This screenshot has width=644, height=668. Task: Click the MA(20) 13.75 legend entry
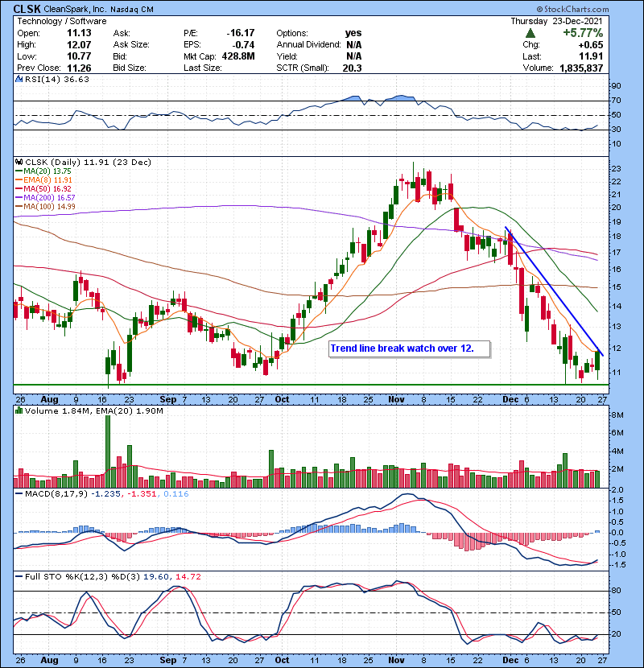point(47,171)
